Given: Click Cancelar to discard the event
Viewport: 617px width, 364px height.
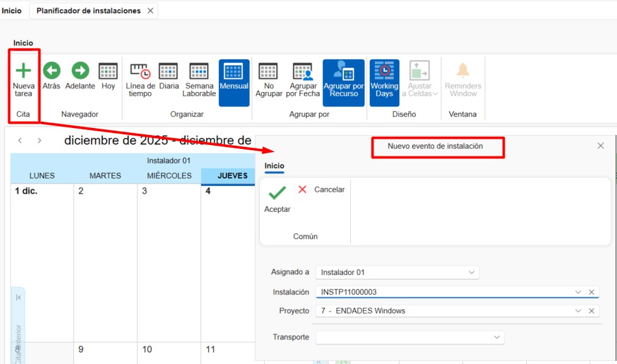Looking at the screenshot, I should 322,189.
